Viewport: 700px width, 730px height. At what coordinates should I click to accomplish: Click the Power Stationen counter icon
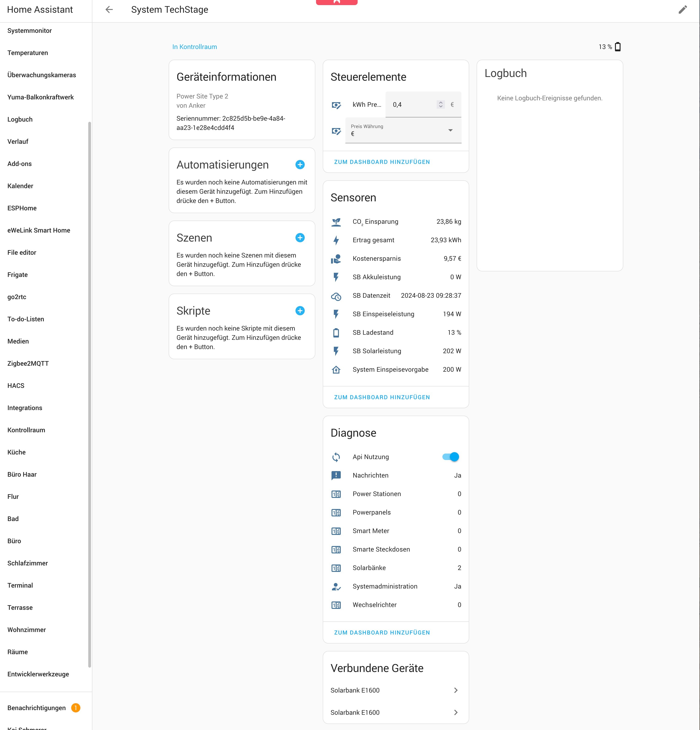pos(336,494)
